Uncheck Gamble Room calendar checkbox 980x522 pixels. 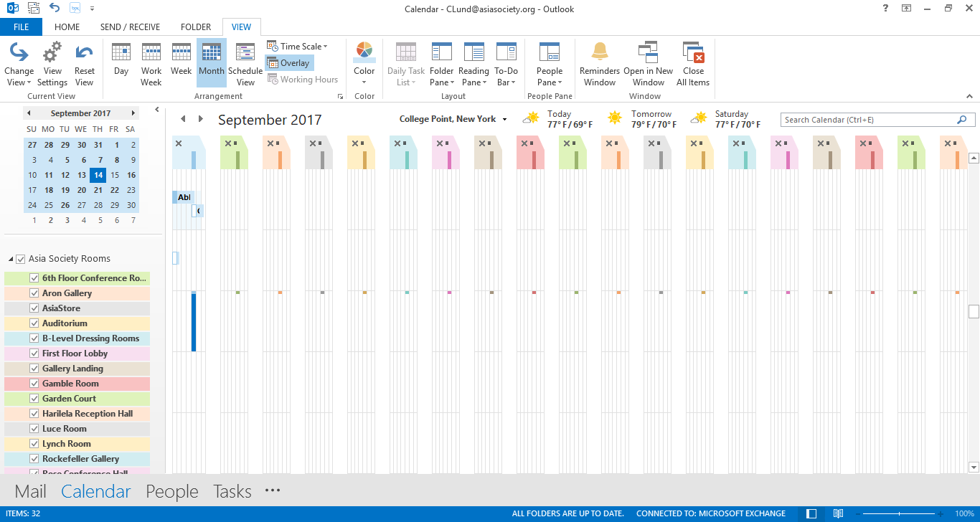(x=34, y=384)
